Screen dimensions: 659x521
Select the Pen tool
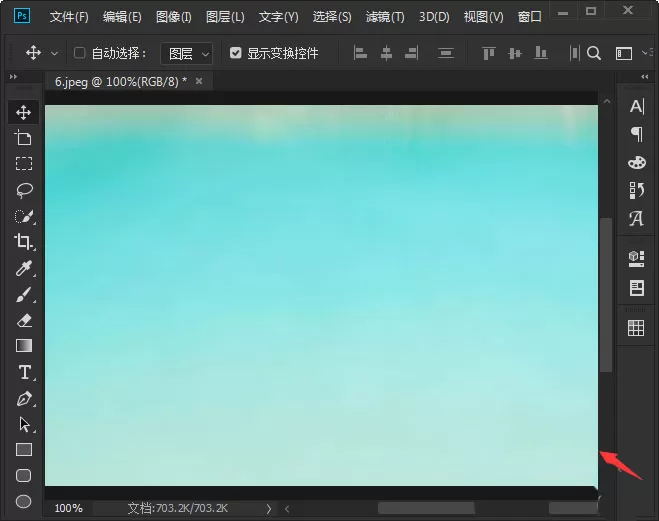[24, 398]
